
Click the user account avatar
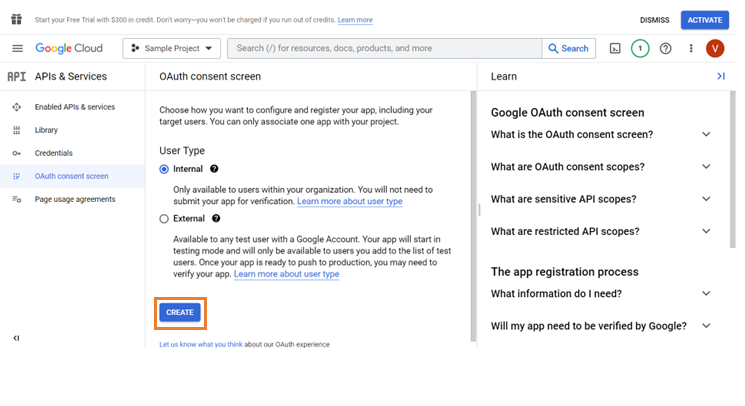pyautogui.click(x=715, y=48)
